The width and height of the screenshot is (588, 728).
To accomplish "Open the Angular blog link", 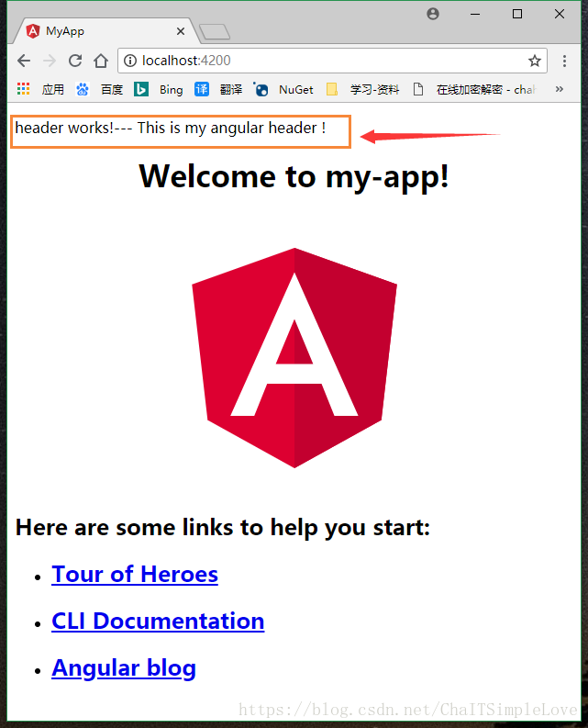I will pyautogui.click(x=124, y=668).
